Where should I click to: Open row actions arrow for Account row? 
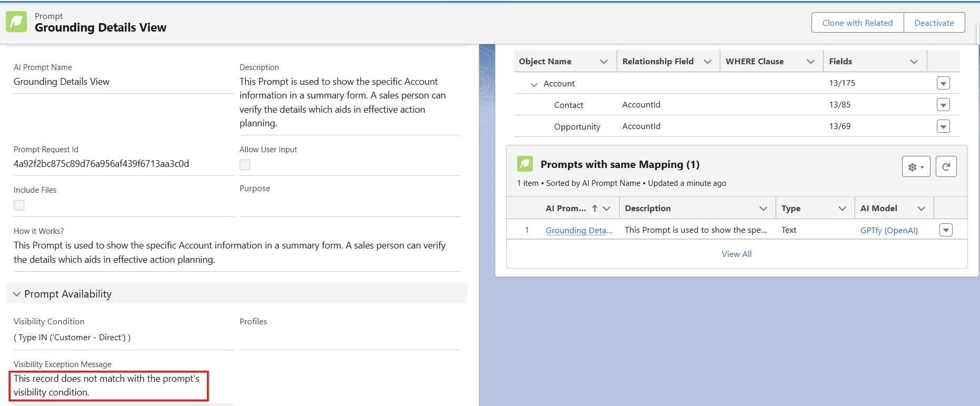click(943, 83)
